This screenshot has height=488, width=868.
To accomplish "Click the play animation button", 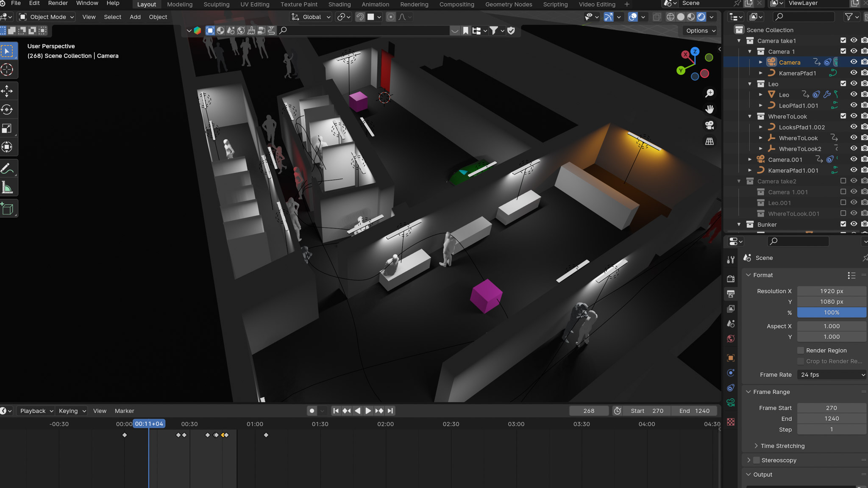I will click(368, 411).
